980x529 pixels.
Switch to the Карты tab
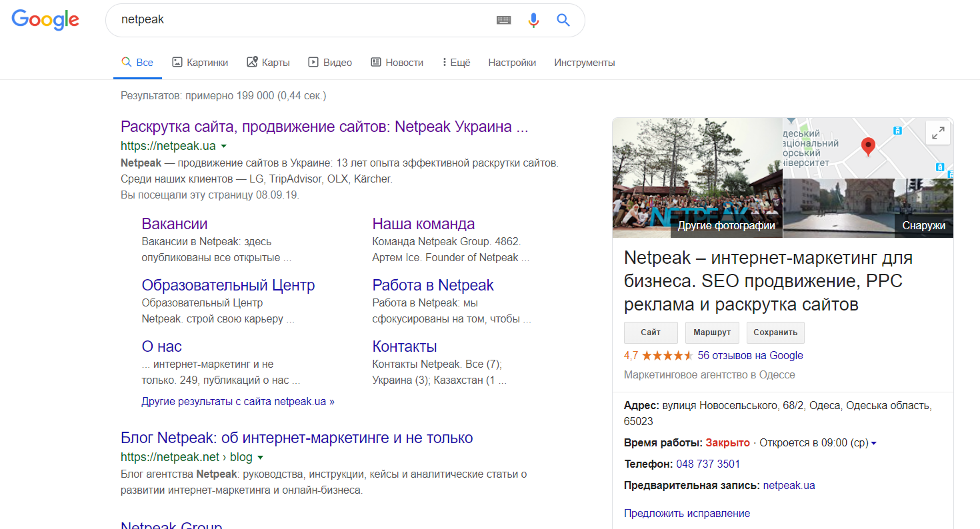click(268, 63)
